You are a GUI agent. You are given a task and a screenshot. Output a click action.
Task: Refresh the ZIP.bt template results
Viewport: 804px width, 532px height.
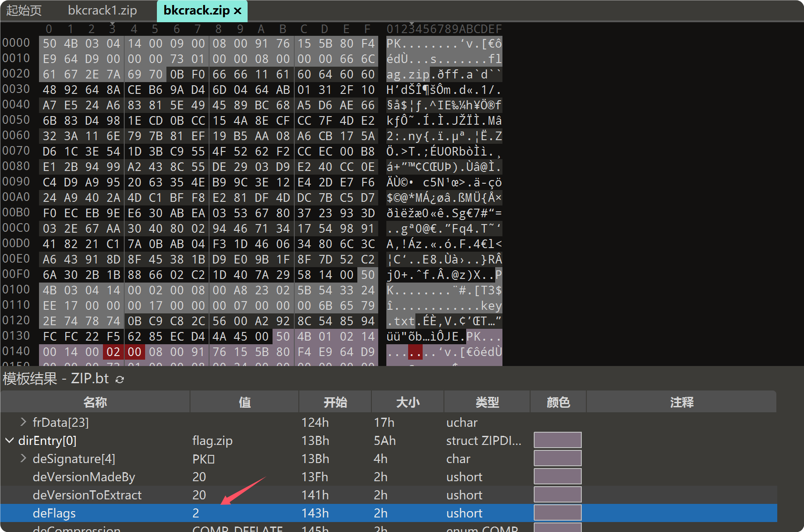click(x=120, y=379)
